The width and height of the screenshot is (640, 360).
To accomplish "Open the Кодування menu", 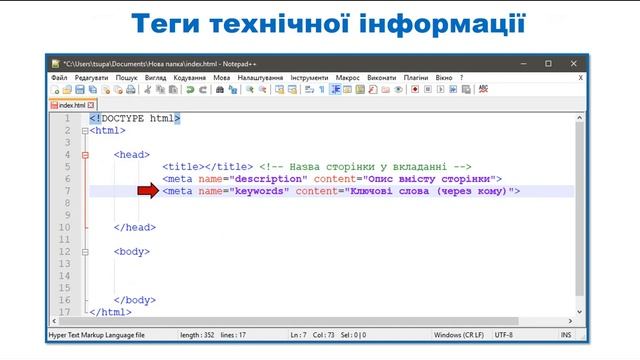I will [189, 78].
